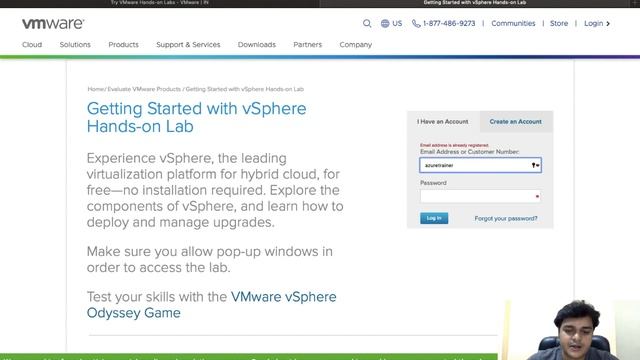Viewport: 640px width, 360px height.
Task: Switch to Try VMware Hands-on Labs browser tab
Action: point(160,3)
